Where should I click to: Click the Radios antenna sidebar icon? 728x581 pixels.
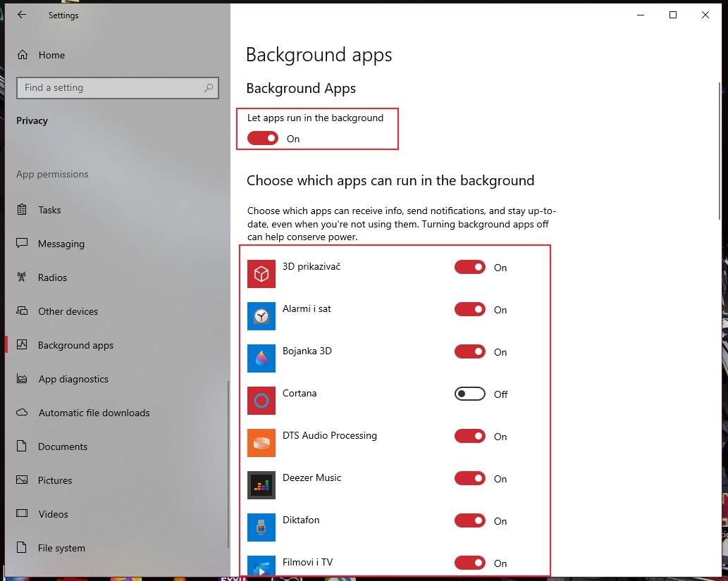tap(22, 277)
